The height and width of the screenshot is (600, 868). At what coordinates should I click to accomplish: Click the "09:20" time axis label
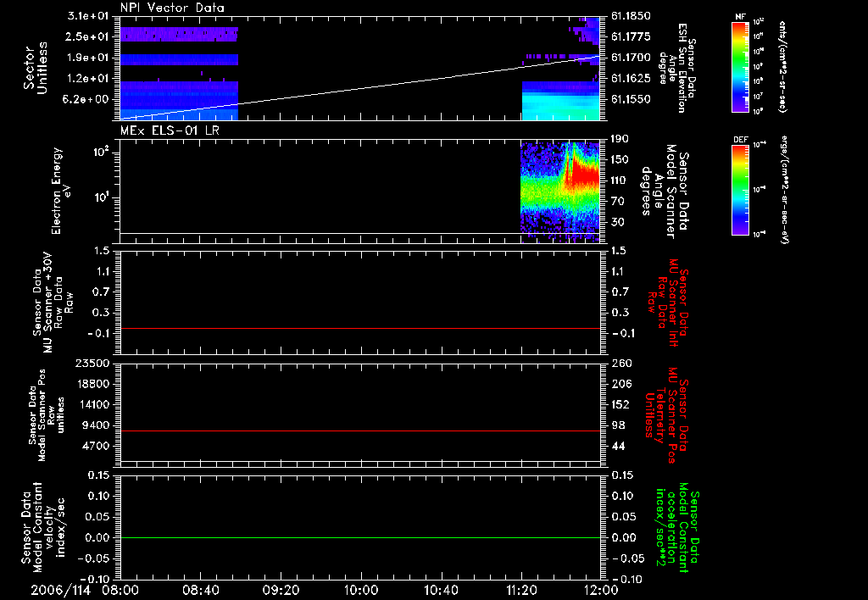click(x=281, y=590)
